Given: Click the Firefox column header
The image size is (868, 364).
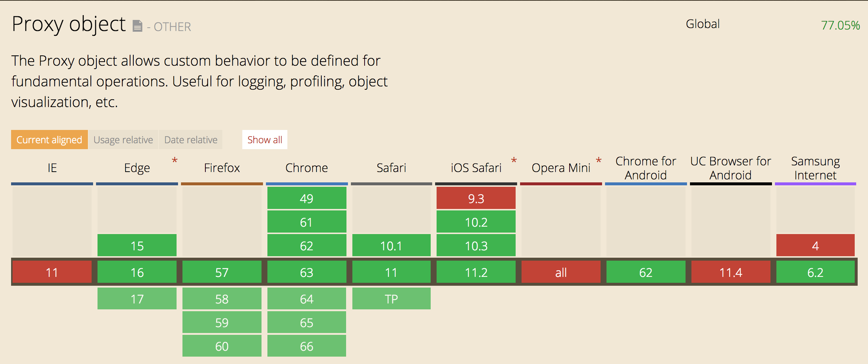Looking at the screenshot, I should (222, 168).
